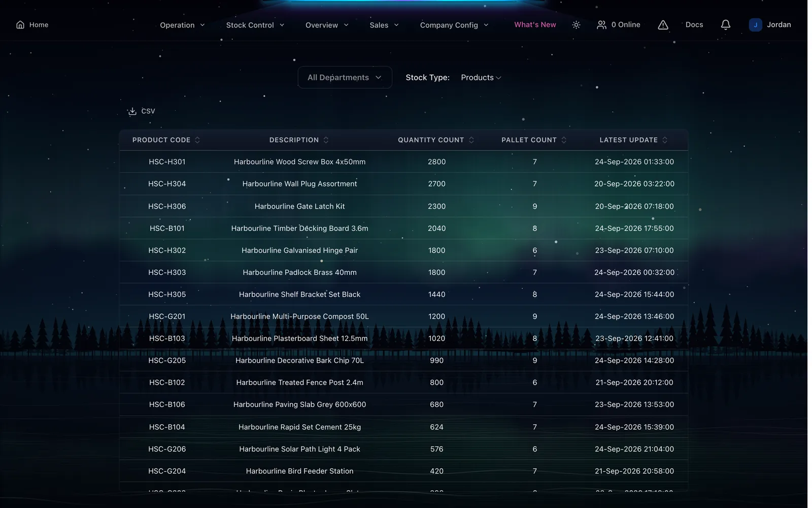Toggle the light theme sun icon
The height and width of the screenshot is (508, 812).
point(576,25)
